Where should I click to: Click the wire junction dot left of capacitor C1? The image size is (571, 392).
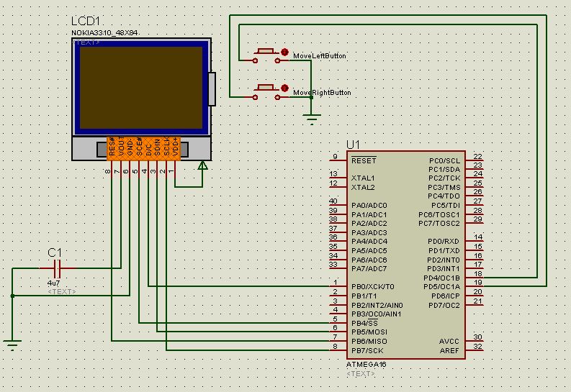[12, 296]
